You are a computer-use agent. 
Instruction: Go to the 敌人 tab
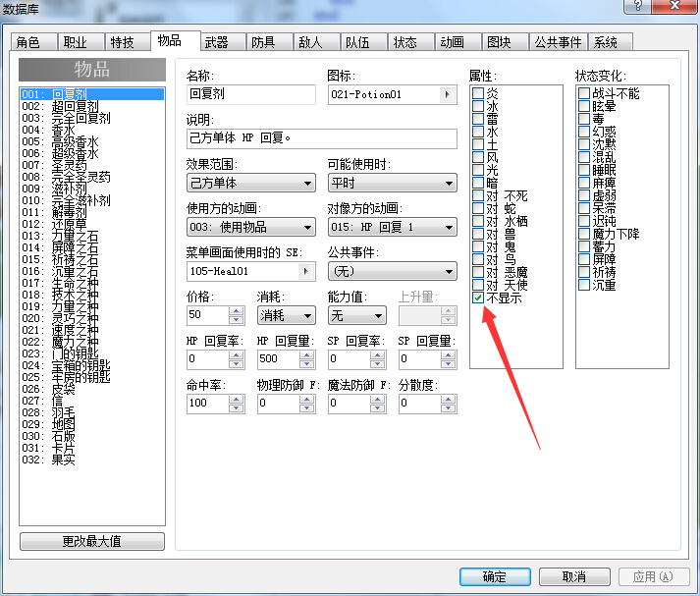(x=316, y=42)
